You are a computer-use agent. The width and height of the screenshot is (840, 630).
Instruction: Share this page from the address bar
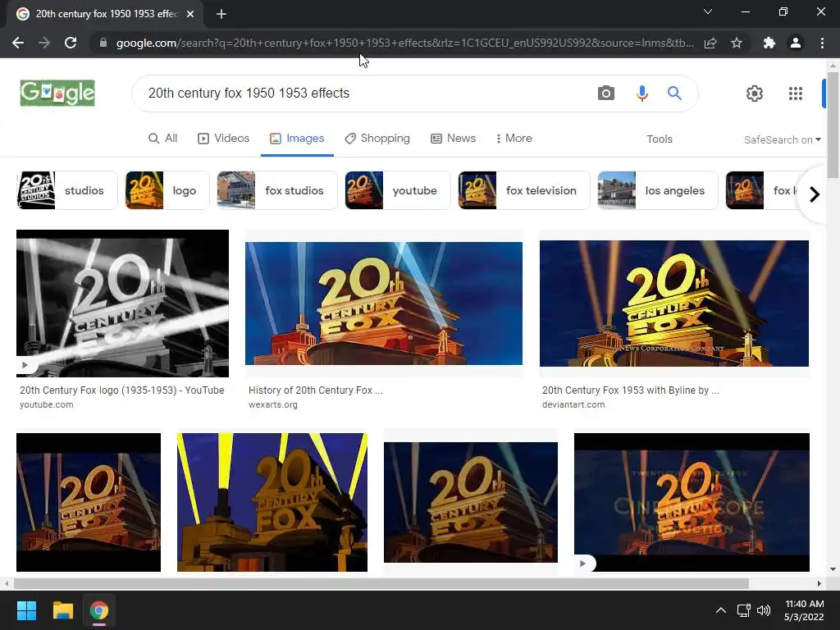(x=710, y=43)
